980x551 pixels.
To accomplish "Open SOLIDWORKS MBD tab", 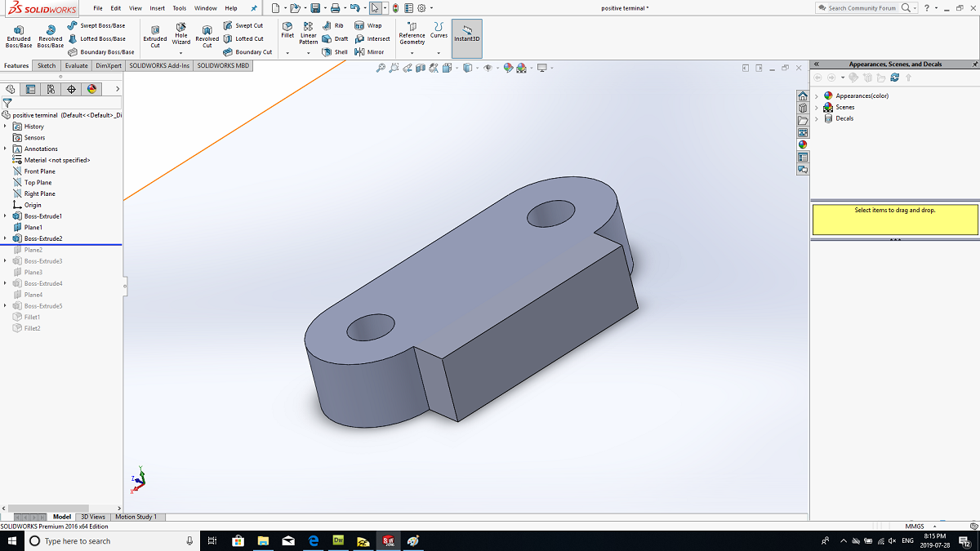I will [x=223, y=65].
